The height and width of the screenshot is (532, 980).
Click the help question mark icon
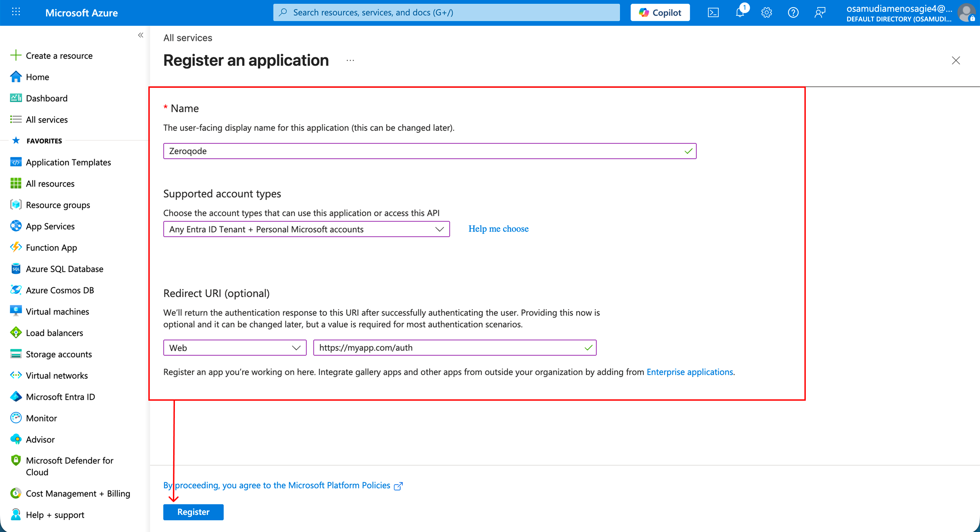click(793, 13)
